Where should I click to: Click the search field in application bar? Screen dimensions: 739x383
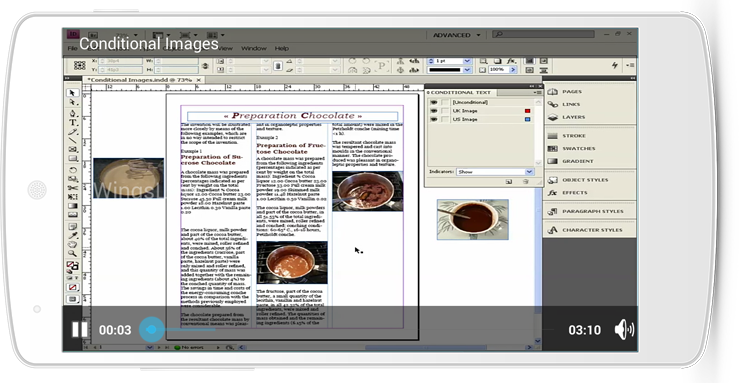[543, 34]
